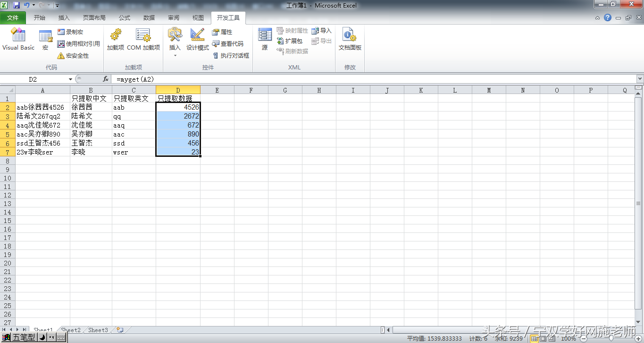The width and height of the screenshot is (644, 343).
Task: Toggle 设计模式 design mode
Action: click(x=197, y=40)
